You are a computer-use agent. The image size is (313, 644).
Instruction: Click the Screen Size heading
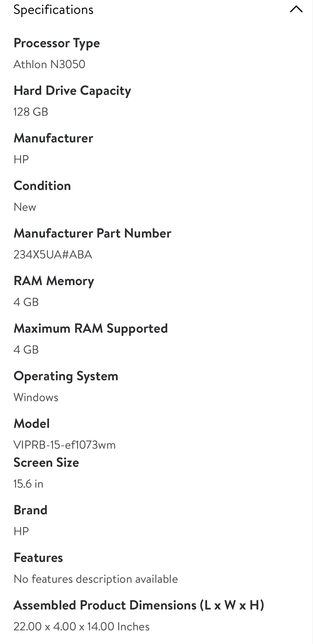pyautogui.click(x=46, y=463)
